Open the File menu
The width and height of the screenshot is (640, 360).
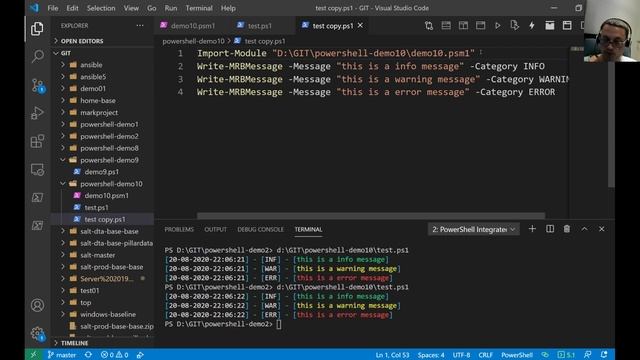pos(53,8)
